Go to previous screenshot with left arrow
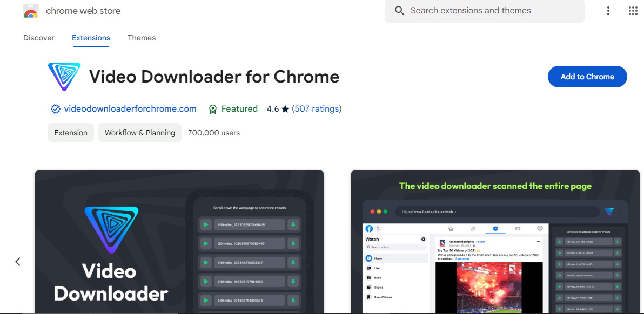644x314 pixels. [18, 262]
